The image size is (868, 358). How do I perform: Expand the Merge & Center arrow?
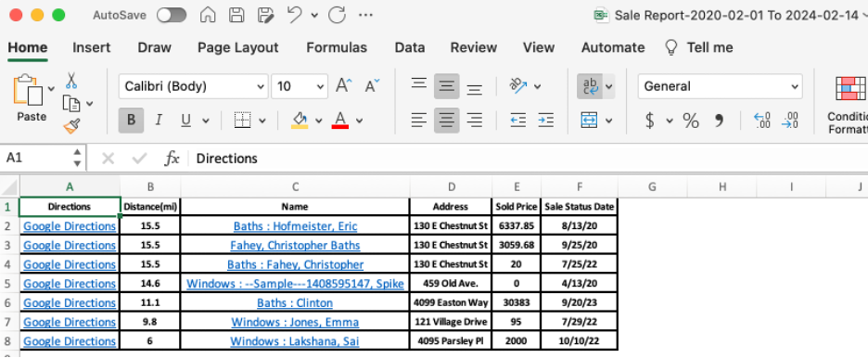coord(609,121)
